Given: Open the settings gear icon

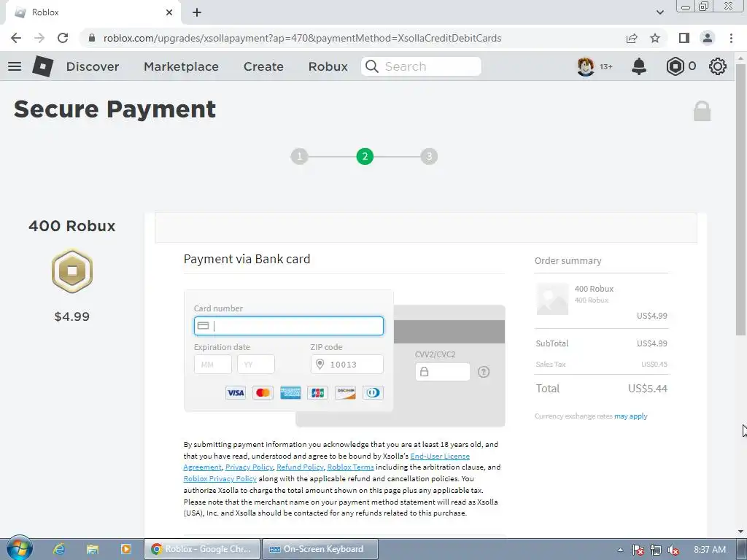Looking at the screenshot, I should click(x=718, y=66).
